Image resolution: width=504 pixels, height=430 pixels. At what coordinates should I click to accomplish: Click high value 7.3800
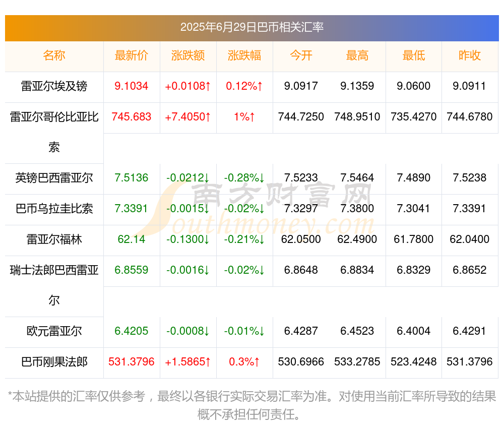(357, 209)
